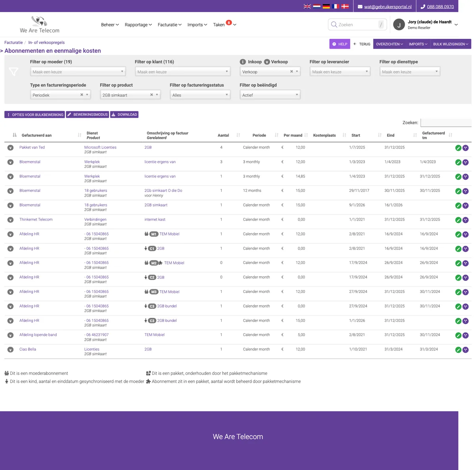Screen dimensions: 476x470
Task: Remove the 2GB simkaart product filter
Action: point(152,95)
